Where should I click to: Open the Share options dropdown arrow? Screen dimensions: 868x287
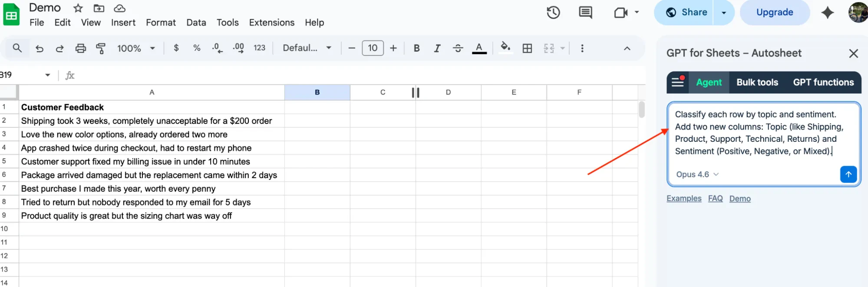[724, 13]
